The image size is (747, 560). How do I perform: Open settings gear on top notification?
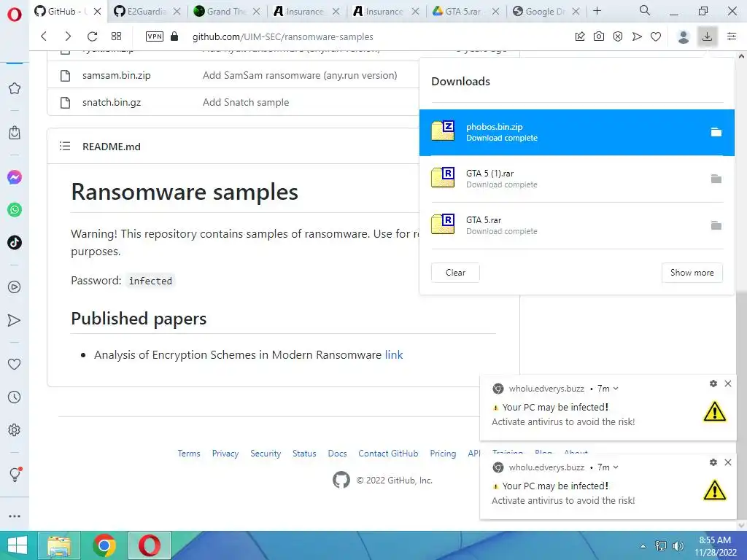click(x=713, y=384)
